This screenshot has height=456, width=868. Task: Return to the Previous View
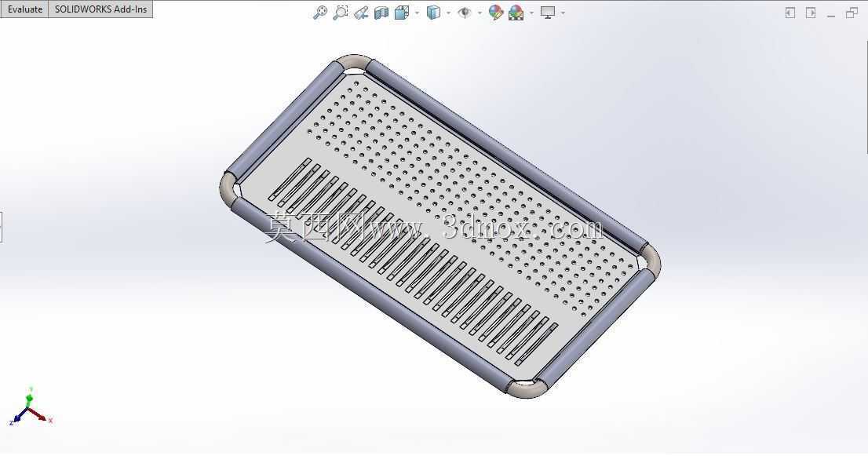click(x=361, y=13)
